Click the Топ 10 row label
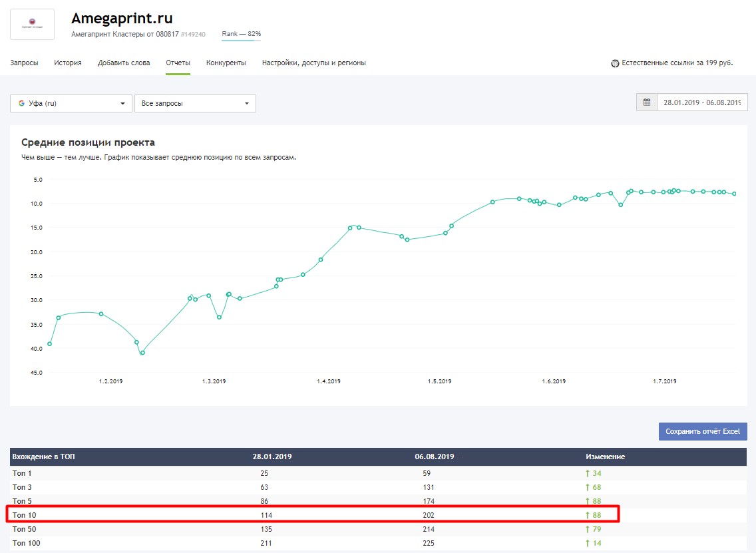Viewport: 756px width, 553px height. pos(24,515)
